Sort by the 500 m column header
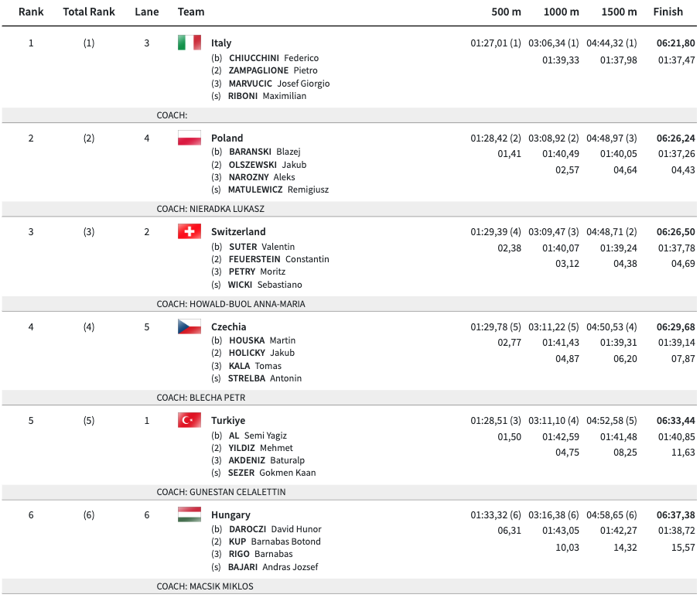700x598 pixels. pos(506,12)
